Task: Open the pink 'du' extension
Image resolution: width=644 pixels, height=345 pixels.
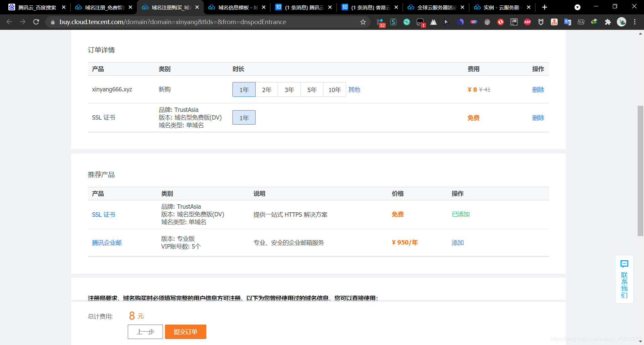Action: (474, 22)
